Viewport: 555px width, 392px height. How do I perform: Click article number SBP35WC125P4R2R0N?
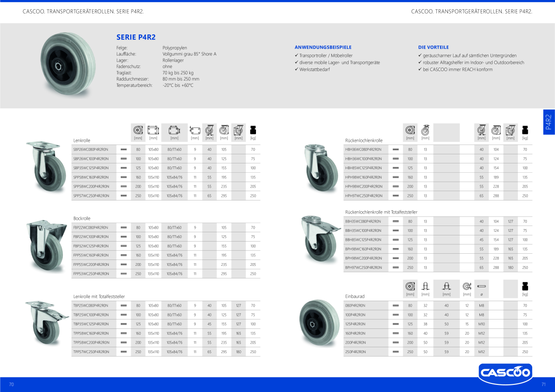[x=91, y=168]
